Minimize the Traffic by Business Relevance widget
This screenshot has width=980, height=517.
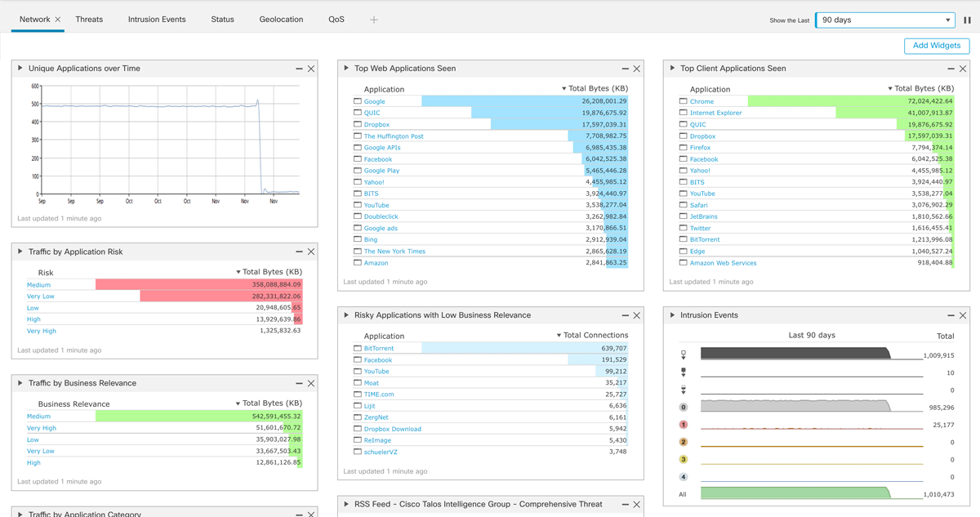299,383
